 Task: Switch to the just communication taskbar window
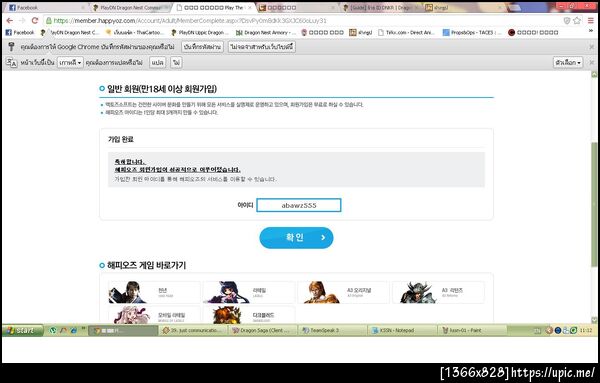point(193,330)
